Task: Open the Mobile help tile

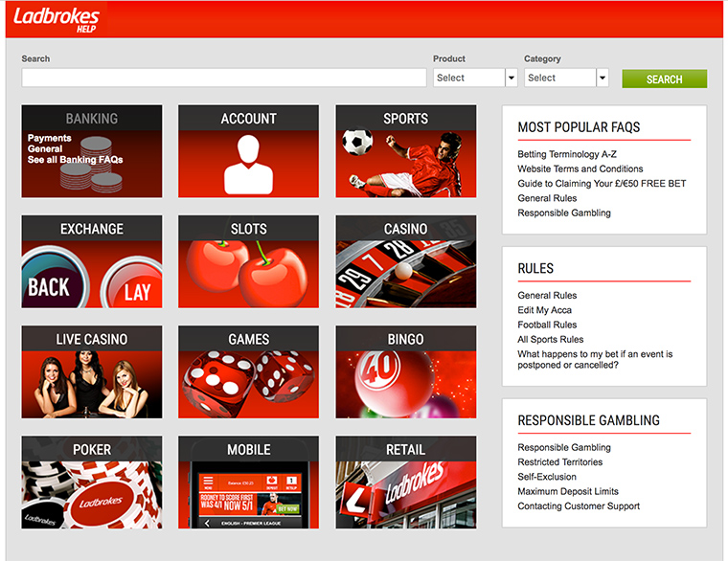Action: pyautogui.click(x=248, y=482)
